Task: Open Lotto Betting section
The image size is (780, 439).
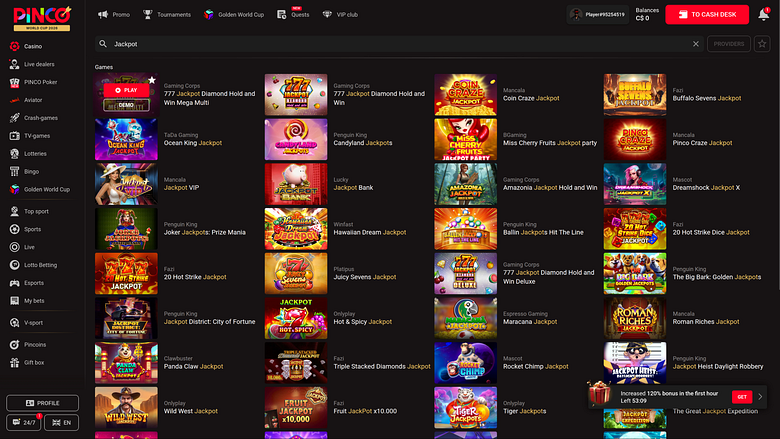Action: coord(33,265)
